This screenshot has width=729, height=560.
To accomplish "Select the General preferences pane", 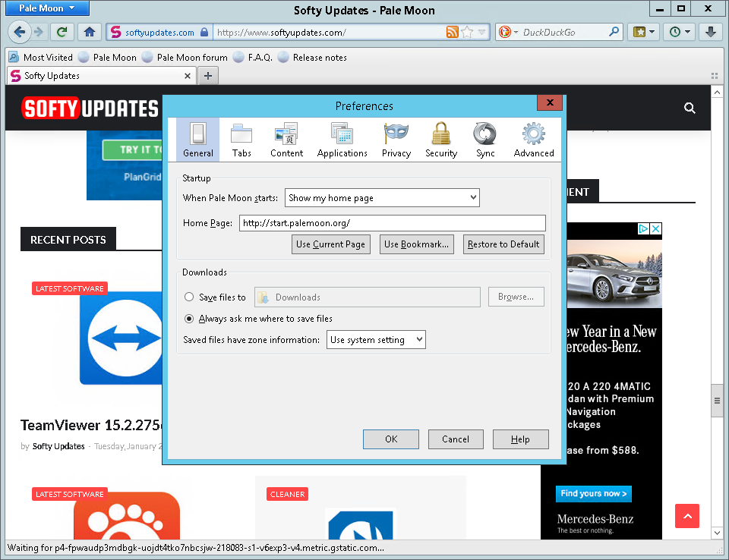I will [x=198, y=140].
